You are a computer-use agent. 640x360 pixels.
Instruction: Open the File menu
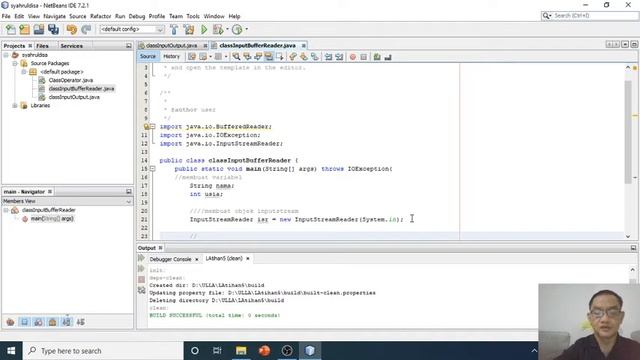tap(6, 16)
